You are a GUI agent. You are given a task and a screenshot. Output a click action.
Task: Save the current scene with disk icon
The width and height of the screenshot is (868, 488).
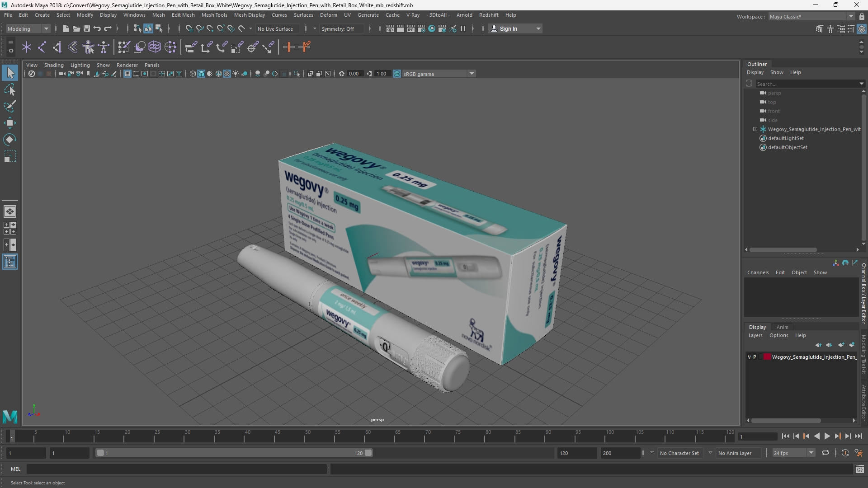86,28
